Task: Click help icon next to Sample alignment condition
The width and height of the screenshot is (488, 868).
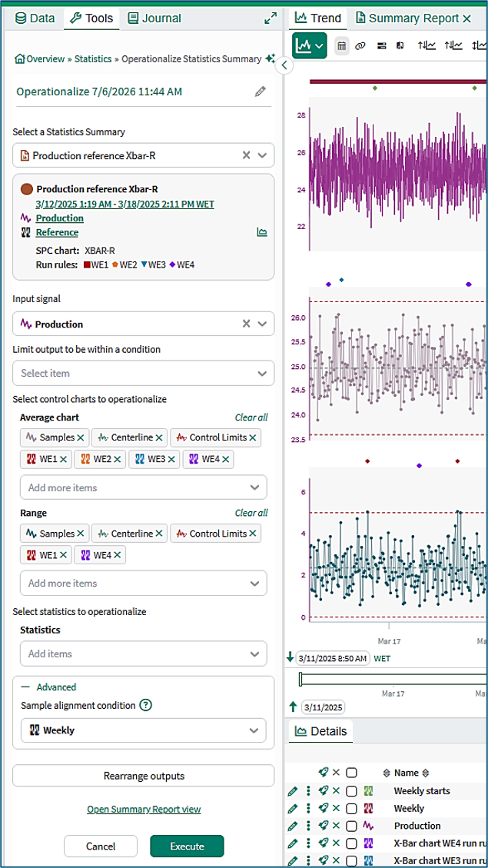Action: 145,705
